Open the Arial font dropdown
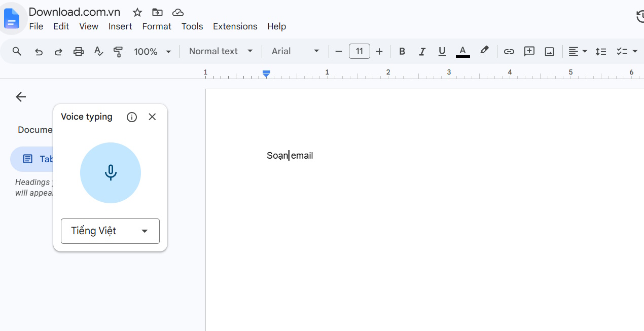 pos(295,51)
